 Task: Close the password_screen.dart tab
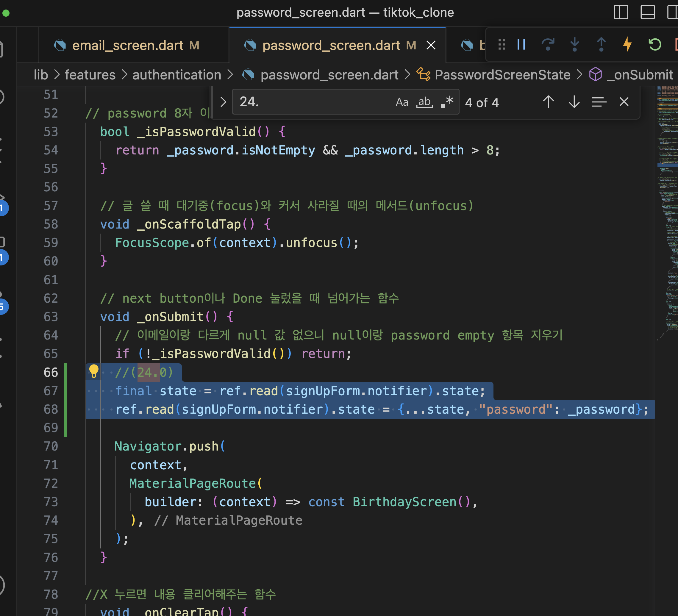(431, 46)
